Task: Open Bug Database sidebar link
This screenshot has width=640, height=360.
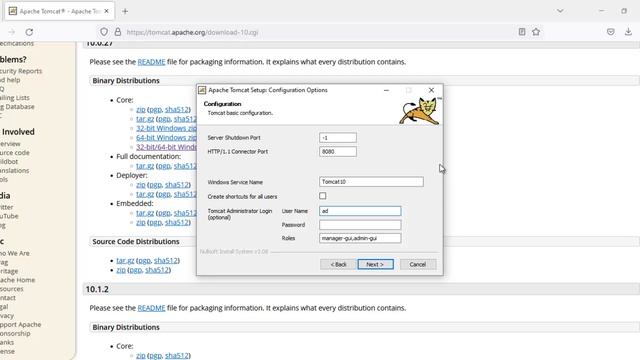Action: coord(17,107)
